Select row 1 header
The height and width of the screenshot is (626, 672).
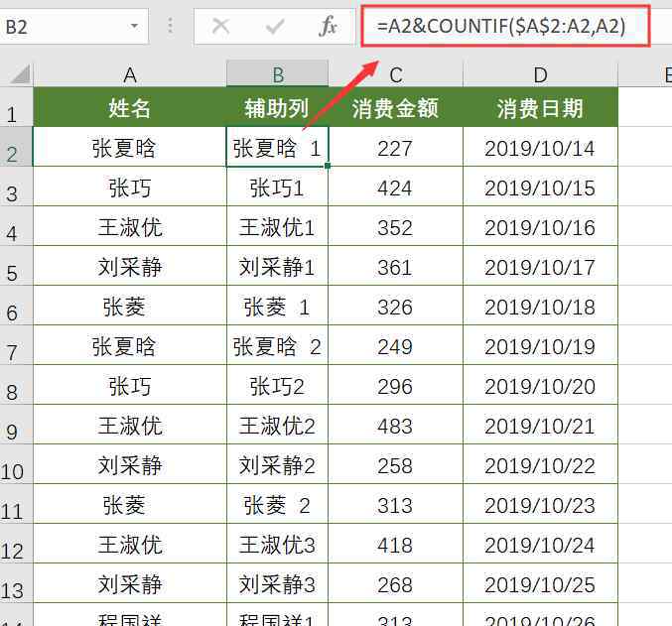pyautogui.click(x=16, y=107)
